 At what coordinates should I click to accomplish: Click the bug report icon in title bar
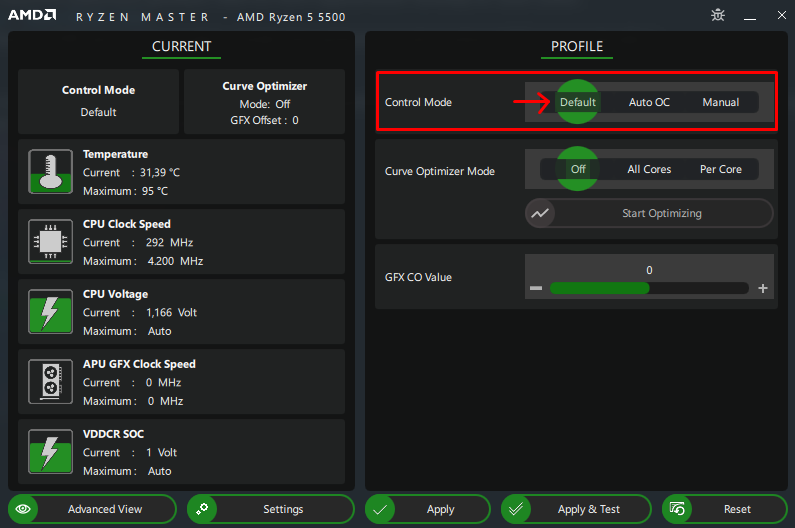[x=717, y=15]
